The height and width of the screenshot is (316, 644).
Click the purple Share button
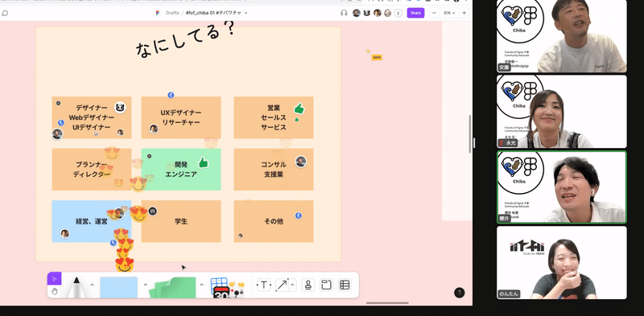tap(415, 13)
